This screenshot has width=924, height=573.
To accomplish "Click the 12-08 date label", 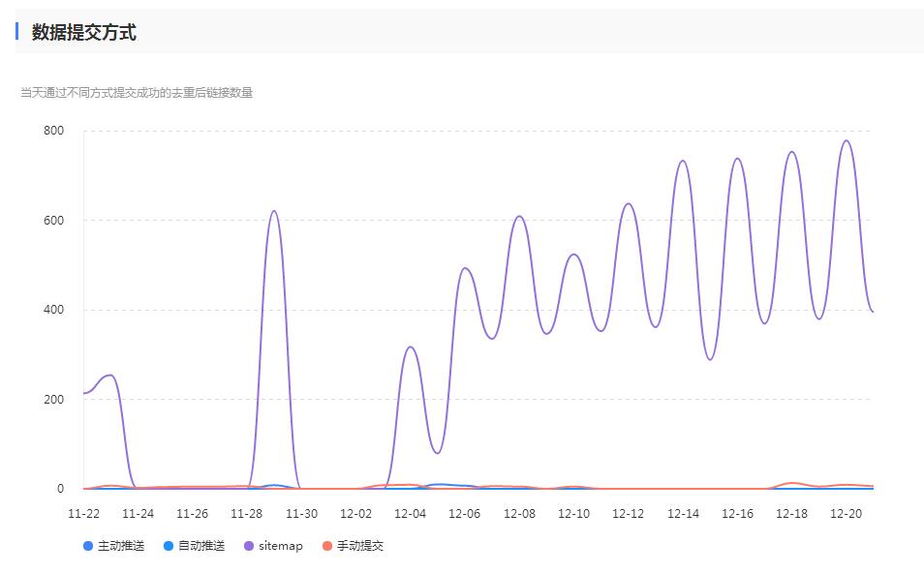I will click(x=519, y=514).
